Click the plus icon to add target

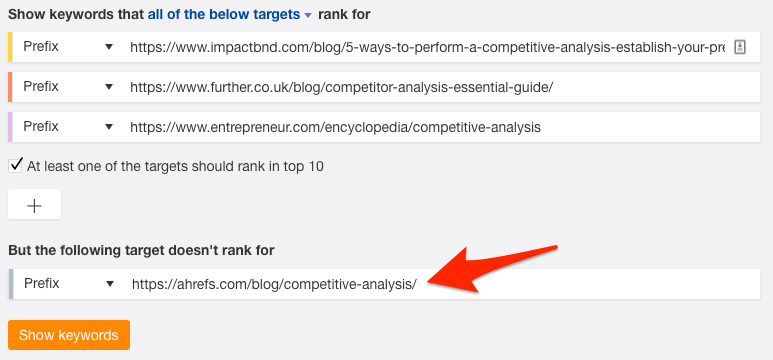pyautogui.click(x=35, y=204)
